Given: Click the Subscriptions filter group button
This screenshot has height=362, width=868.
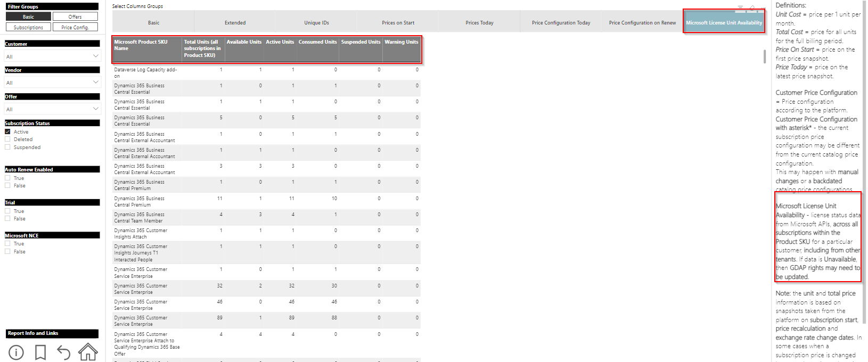Looking at the screenshot, I should (x=28, y=27).
